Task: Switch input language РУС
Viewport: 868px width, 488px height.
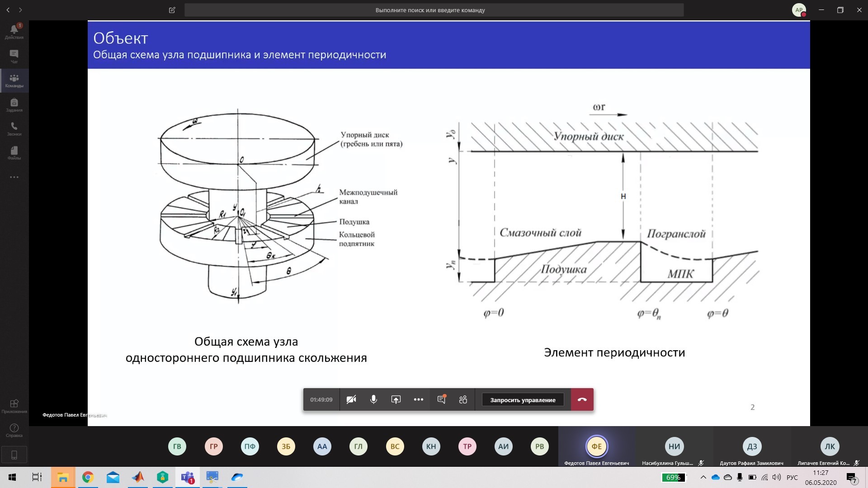Action: (792, 477)
